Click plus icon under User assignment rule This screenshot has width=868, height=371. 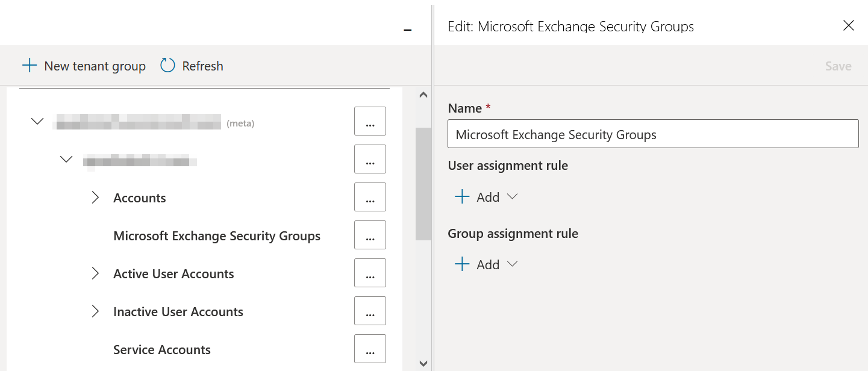[x=462, y=197]
